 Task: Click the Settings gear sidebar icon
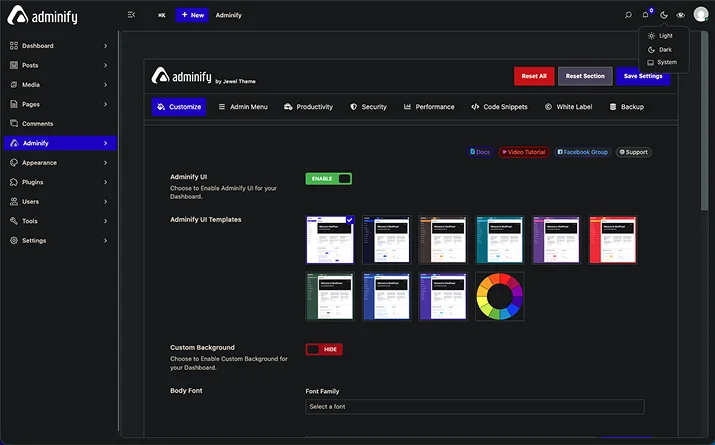[x=14, y=241]
